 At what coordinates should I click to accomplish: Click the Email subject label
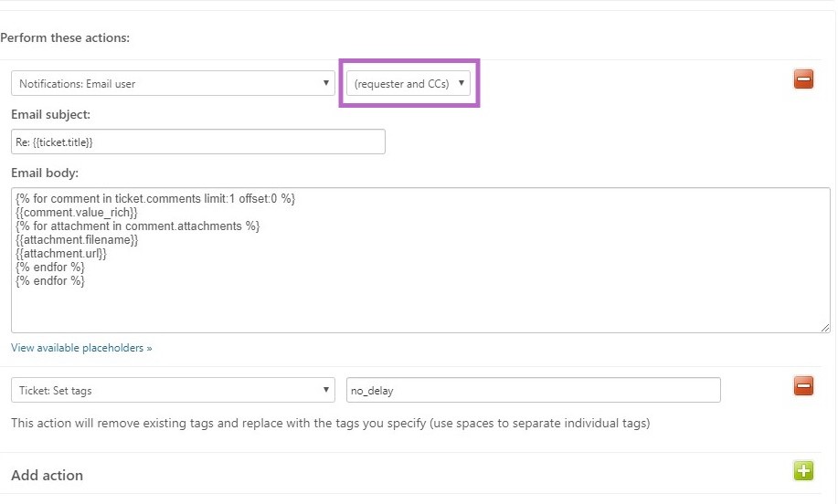click(50, 114)
